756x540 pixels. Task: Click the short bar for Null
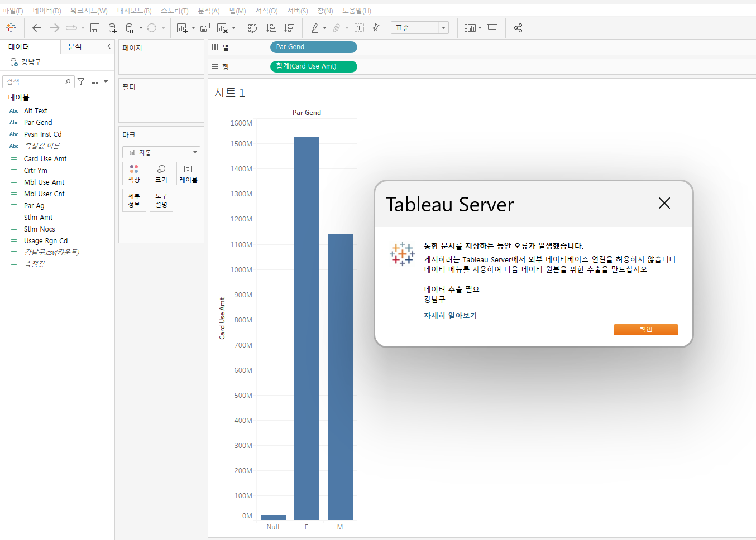click(x=273, y=518)
